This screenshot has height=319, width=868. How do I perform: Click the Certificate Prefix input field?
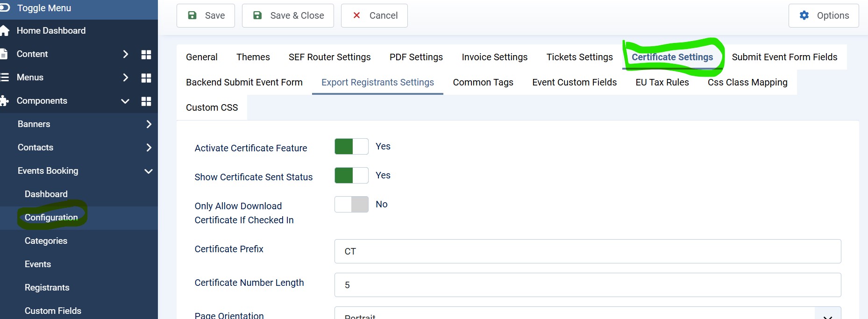click(x=587, y=251)
